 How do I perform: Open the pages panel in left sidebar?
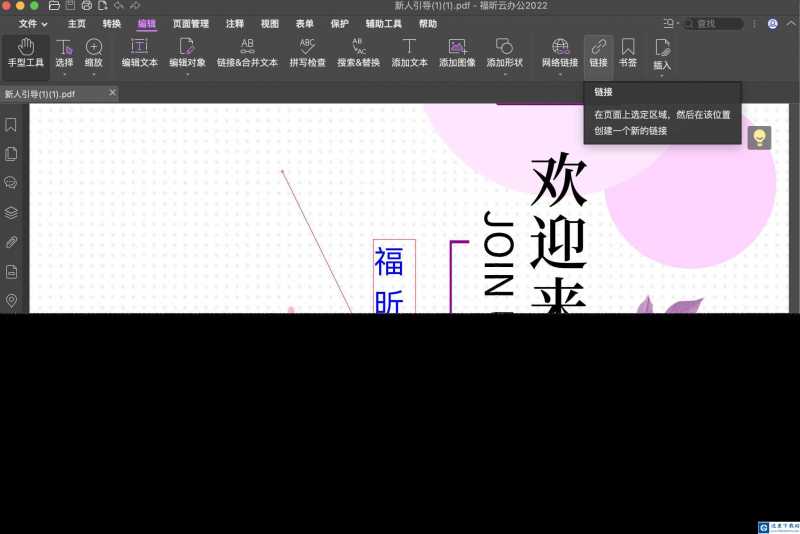coord(11,154)
